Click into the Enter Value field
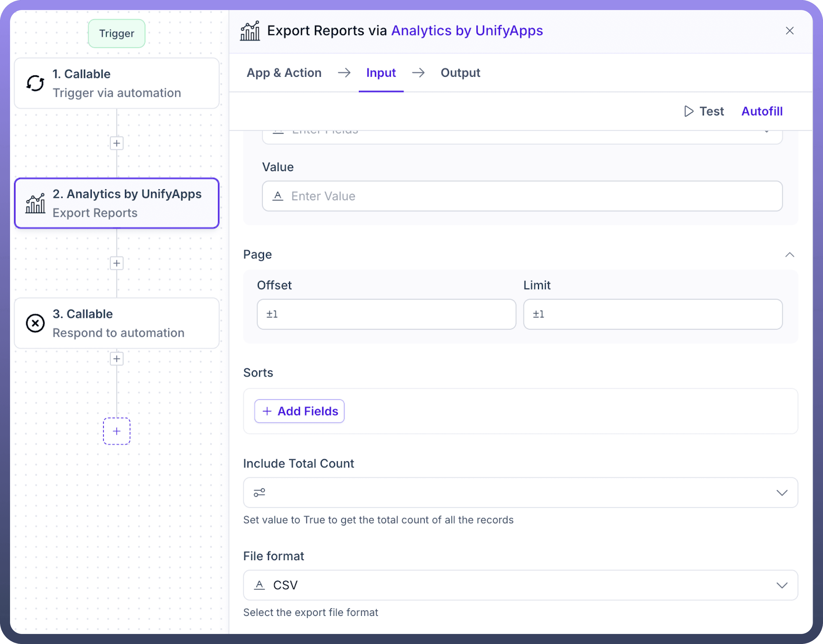 522,196
